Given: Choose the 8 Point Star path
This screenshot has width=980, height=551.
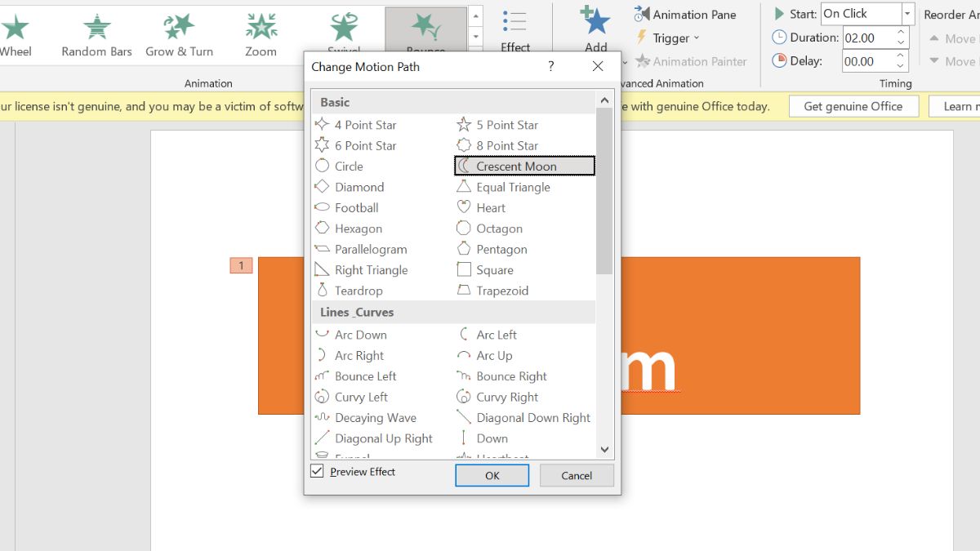Looking at the screenshot, I should (497, 145).
